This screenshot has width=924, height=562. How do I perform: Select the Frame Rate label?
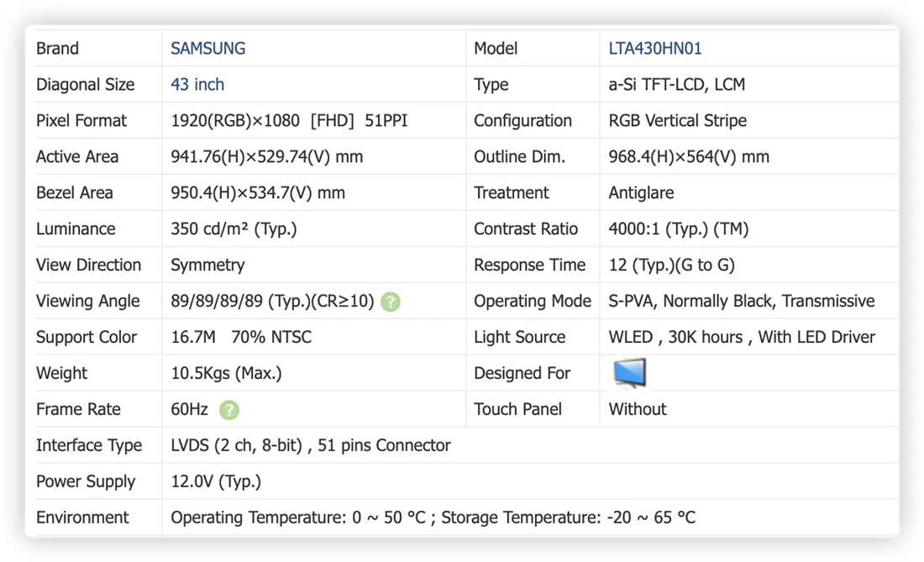pyautogui.click(x=78, y=409)
